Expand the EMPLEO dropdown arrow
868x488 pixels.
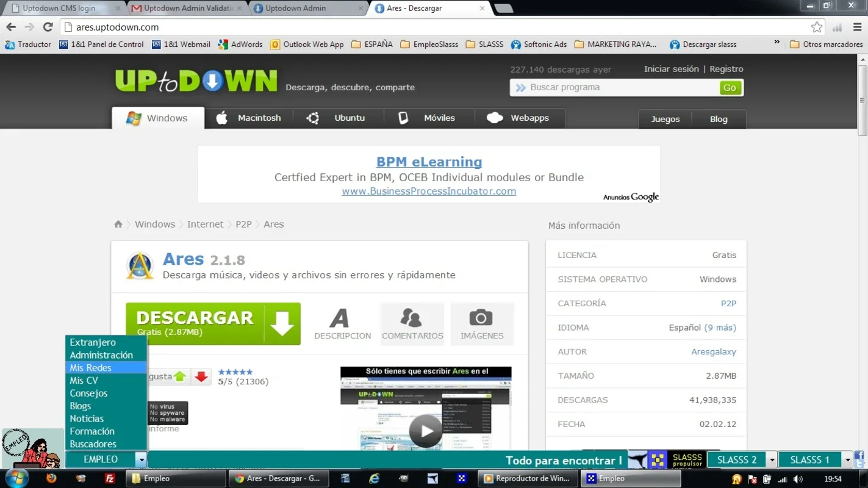(x=141, y=459)
